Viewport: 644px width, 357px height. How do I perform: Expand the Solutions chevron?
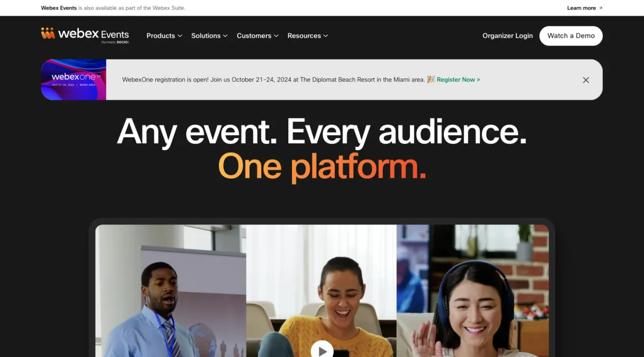[225, 36]
